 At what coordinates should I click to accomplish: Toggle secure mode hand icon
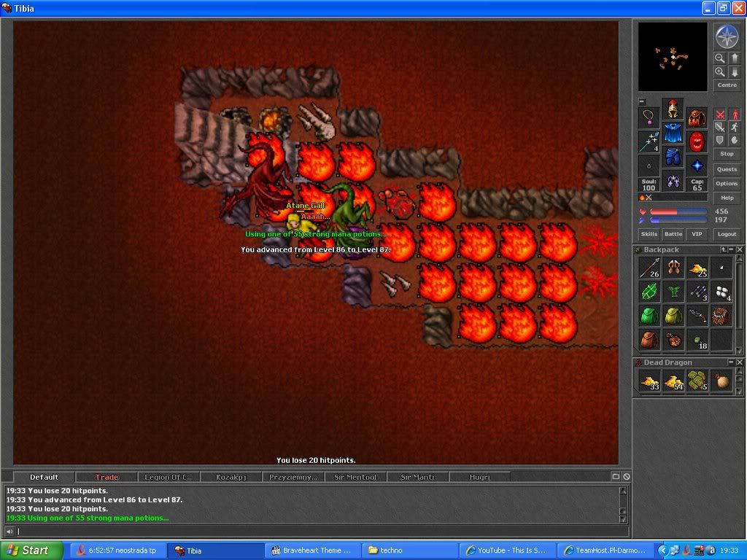coord(734,140)
